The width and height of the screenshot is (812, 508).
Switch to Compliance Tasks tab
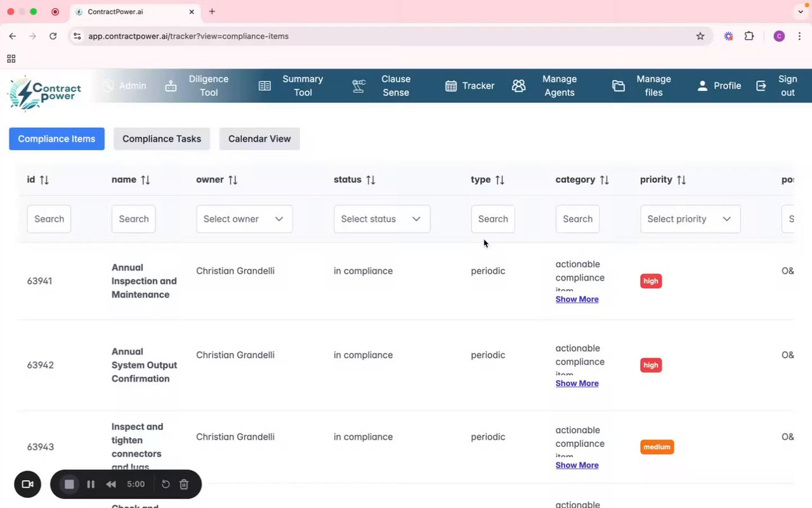click(x=162, y=138)
